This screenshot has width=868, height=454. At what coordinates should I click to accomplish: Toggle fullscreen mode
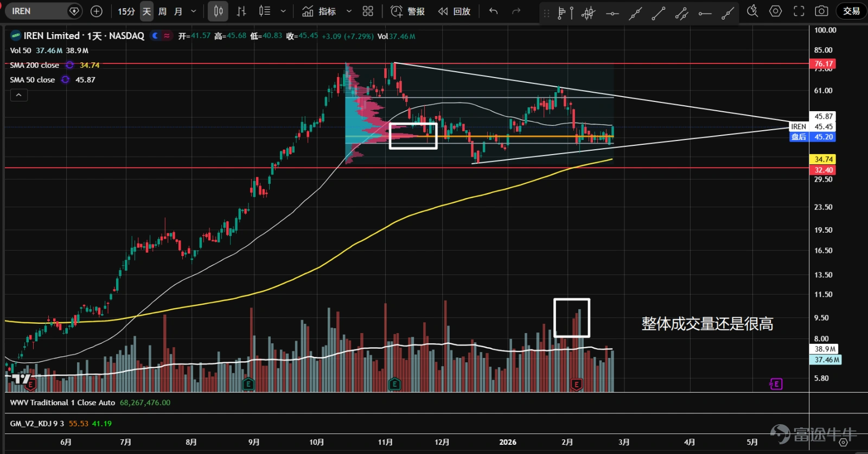799,11
